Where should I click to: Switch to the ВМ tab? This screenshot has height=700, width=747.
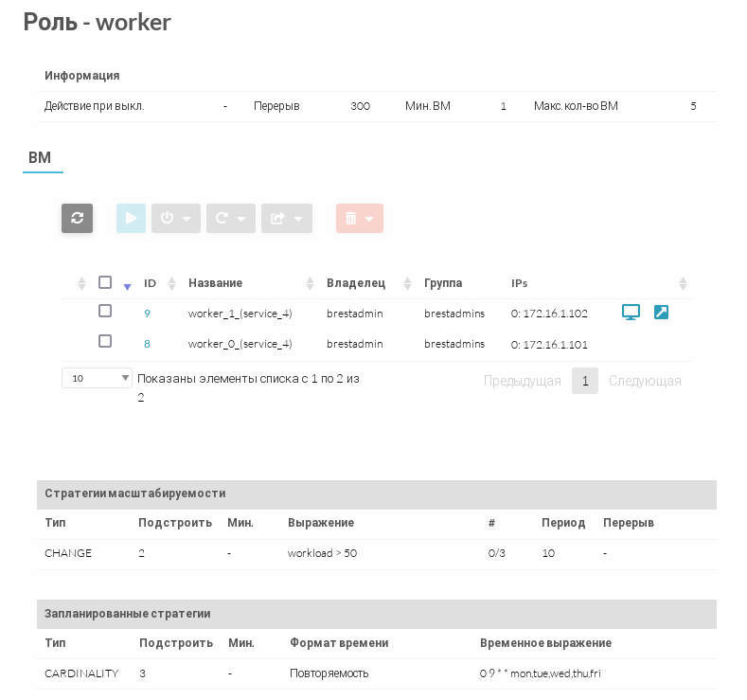(40, 158)
